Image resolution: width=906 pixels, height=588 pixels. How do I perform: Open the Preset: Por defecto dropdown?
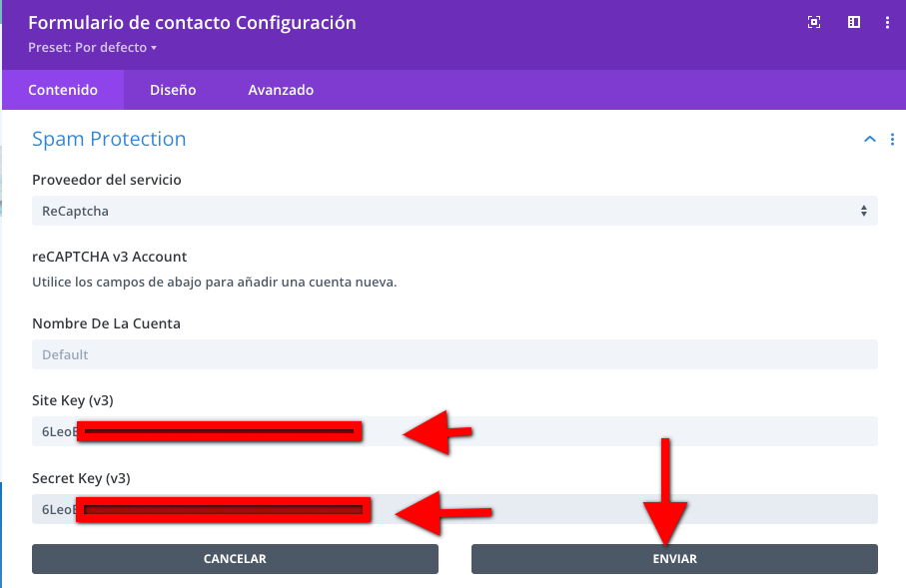point(93,47)
